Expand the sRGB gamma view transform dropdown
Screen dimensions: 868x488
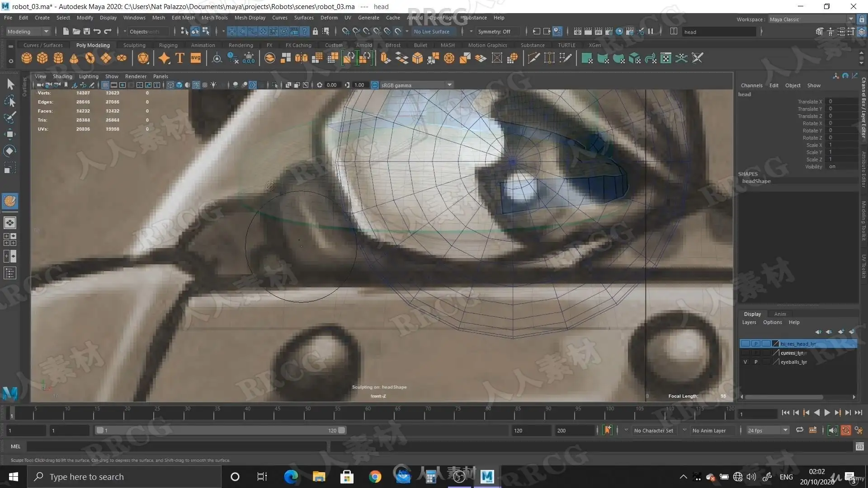click(449, 85)
